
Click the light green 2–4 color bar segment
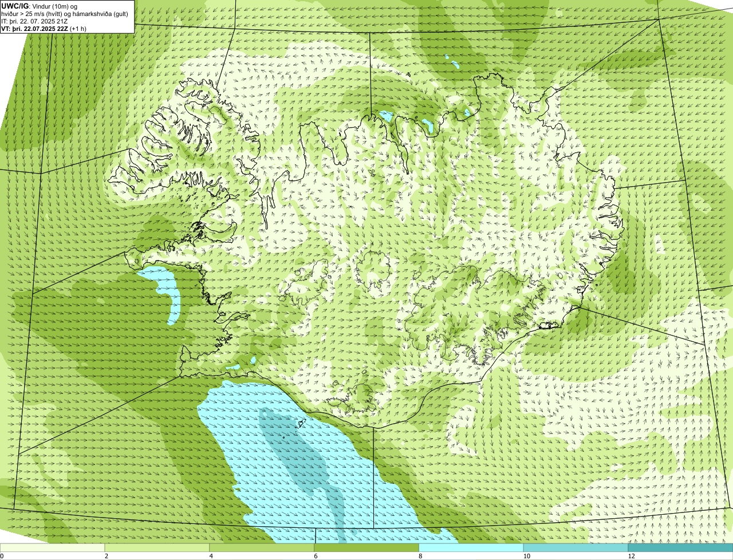(x=157, y=548)
